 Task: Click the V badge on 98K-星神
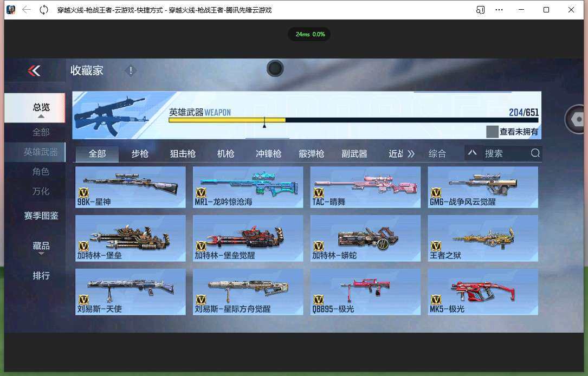pyautogui.click(x=83, y=193)
